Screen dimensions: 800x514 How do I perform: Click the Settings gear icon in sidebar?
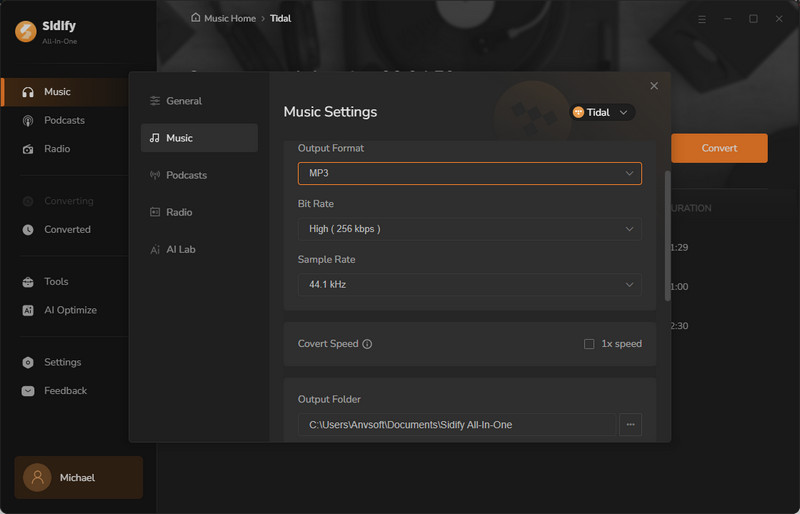28,362
